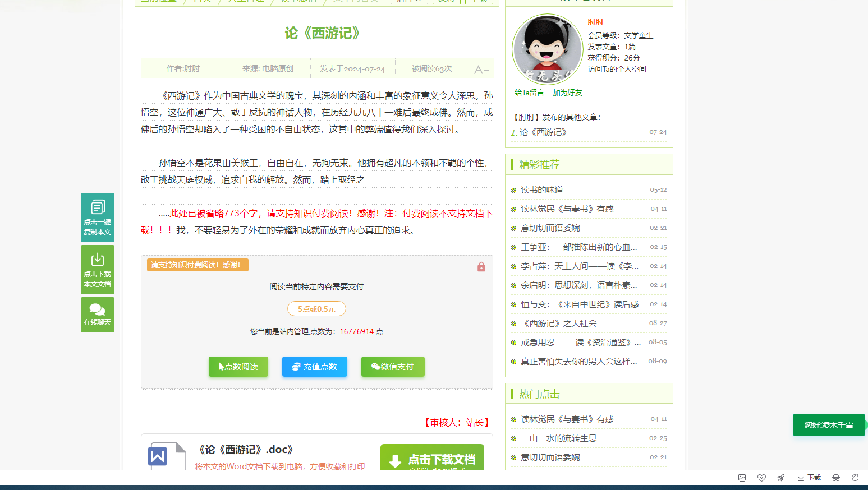Click the 您好:凌木千雪 floating button
Image resolution: width=868 pixels, height=490 pixels.
[x=829, y=425]
